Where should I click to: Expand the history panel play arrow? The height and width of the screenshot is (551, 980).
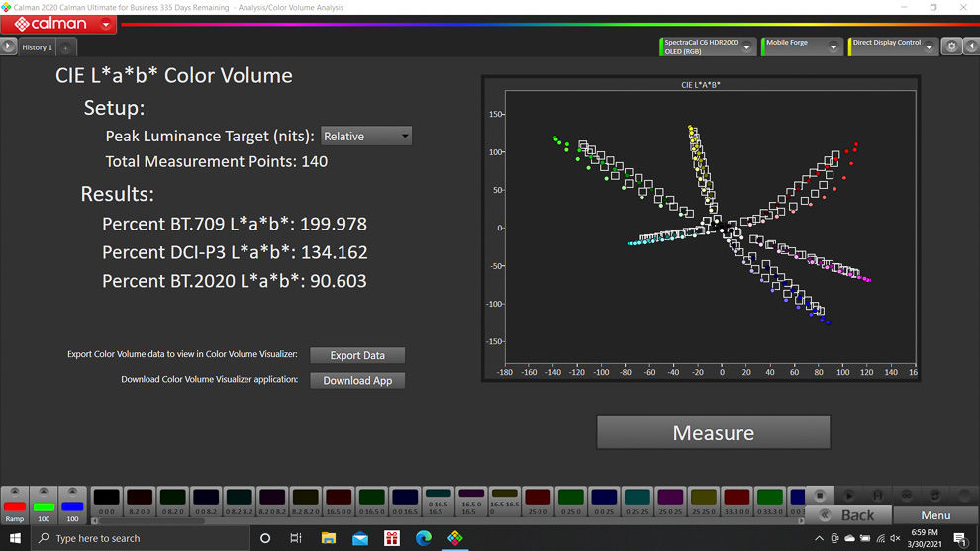pyautogui.click(x=8, y=46)
